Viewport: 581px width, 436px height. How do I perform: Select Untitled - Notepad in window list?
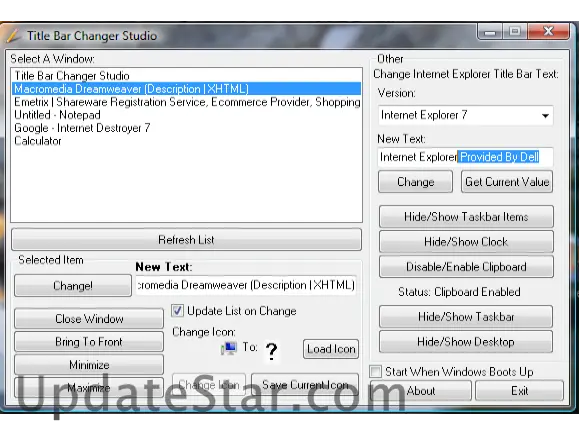[186, 114]
